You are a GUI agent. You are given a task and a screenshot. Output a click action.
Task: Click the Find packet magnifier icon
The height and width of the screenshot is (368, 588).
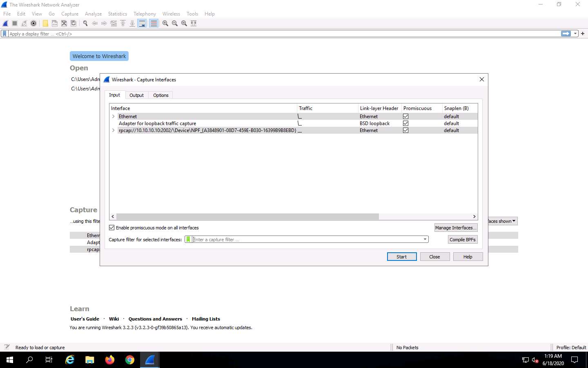click(85, 23)
